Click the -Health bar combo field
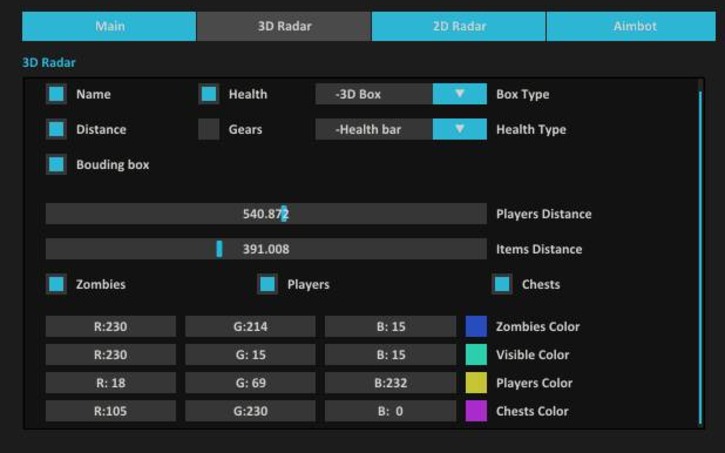Viewport: 725px width, 453px height. point(374,129)
